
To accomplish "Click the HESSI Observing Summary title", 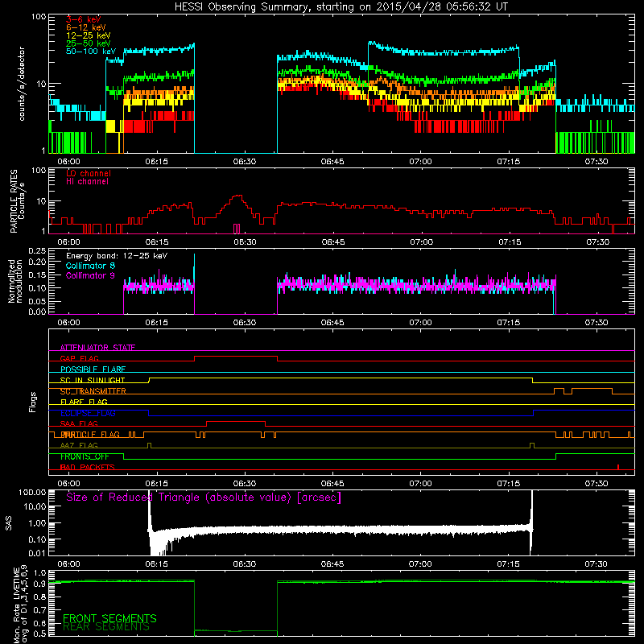I will coord(341,7).
